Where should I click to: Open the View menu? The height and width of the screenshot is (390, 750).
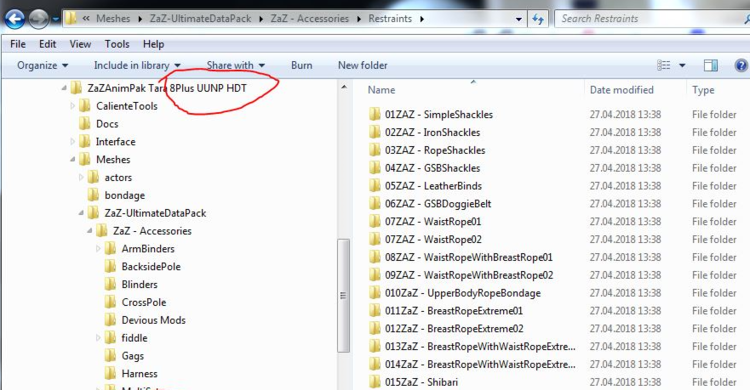coord(80,44)
